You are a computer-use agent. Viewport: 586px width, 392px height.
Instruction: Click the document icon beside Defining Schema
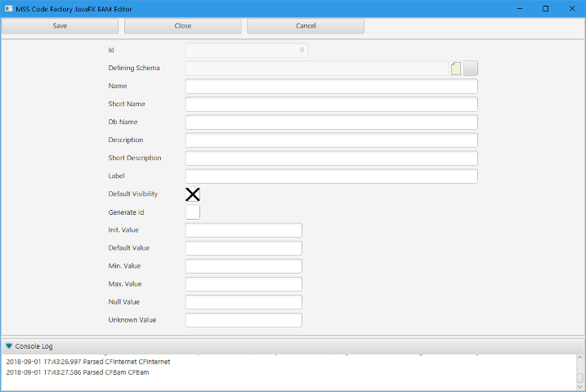pyautogui.click(x=456, y=69)
